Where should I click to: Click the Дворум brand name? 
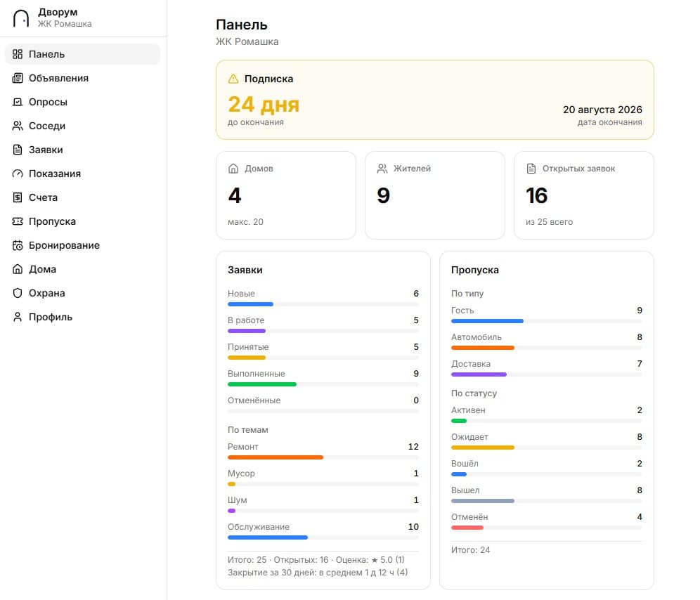point(58,12)
